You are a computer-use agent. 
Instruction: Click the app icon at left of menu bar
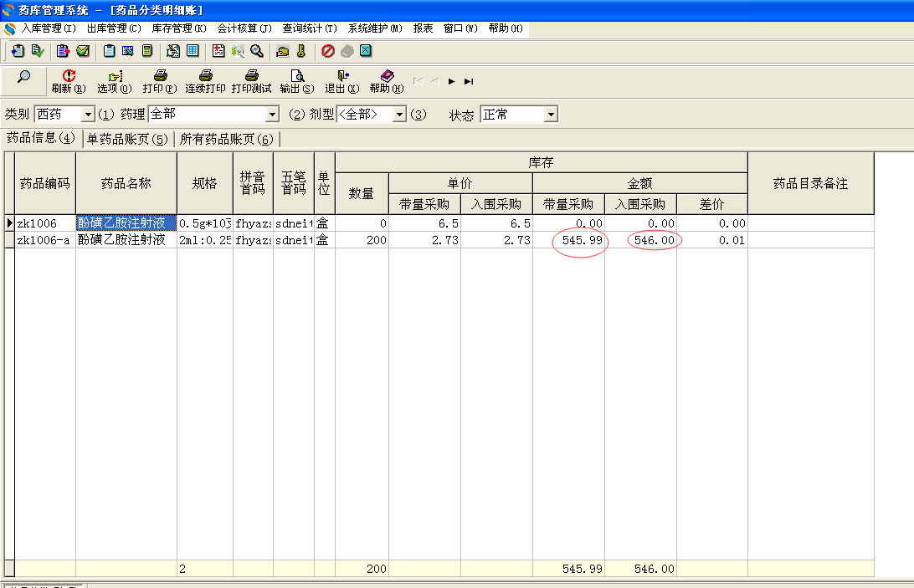pyautogui.click(x=10, y=28)
